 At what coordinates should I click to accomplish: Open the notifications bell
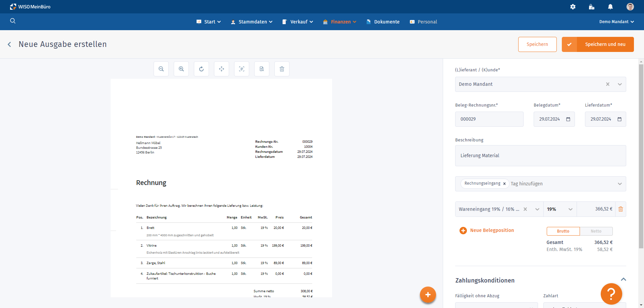(610, 7)
